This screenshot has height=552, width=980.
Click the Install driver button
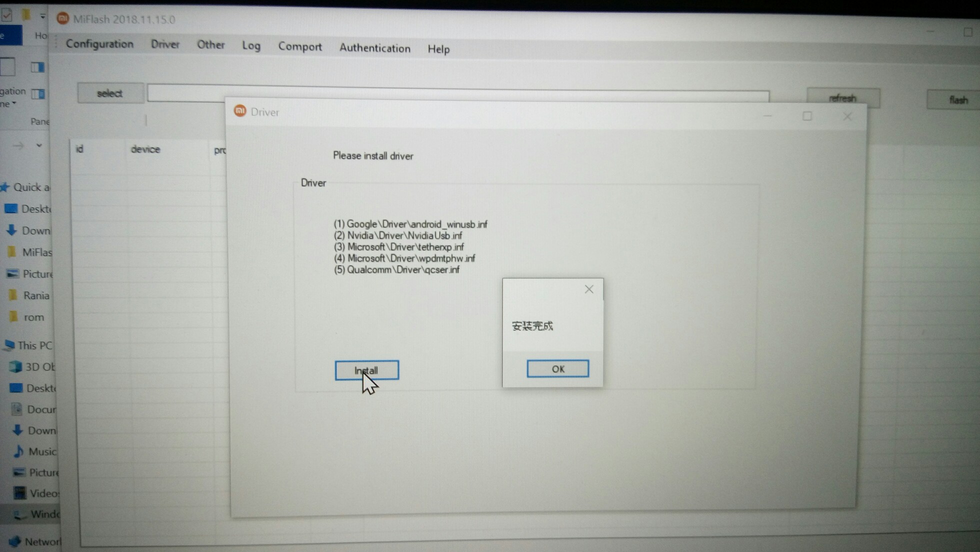click(x=366, y=370)
